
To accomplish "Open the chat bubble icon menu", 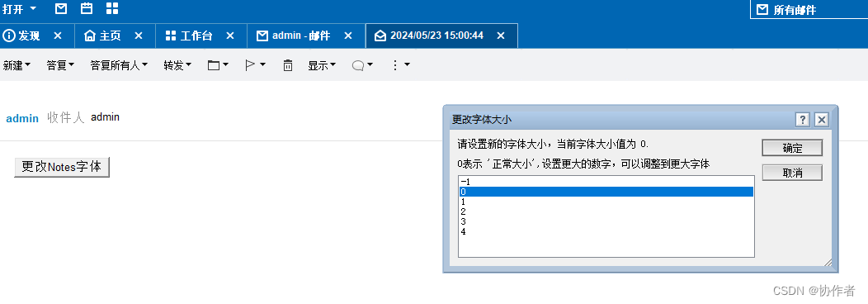I will tap(362, 65).
